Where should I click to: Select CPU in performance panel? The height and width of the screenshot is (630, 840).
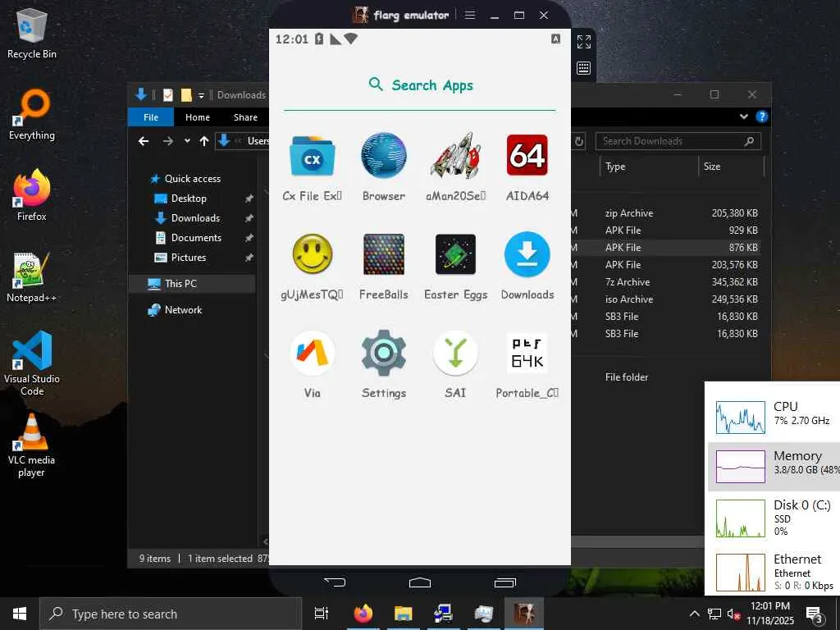click(x=774, y=416)
